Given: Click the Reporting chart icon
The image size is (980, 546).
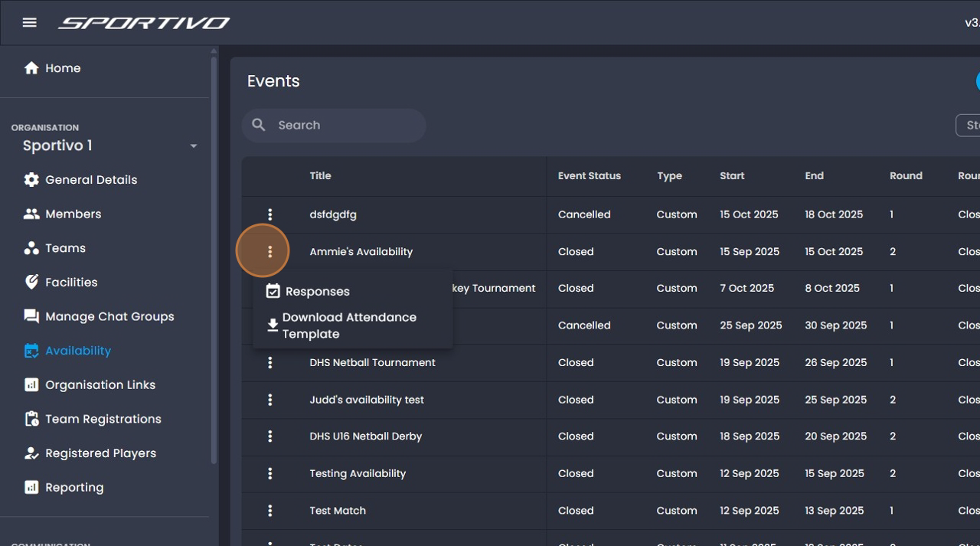Looking at the screenshot, I should 31,487.
